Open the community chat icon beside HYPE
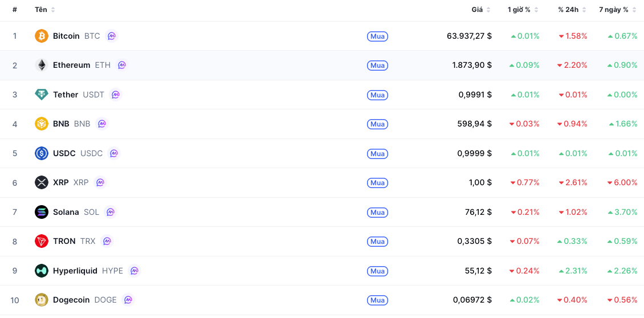 click(x=134, y=271)
